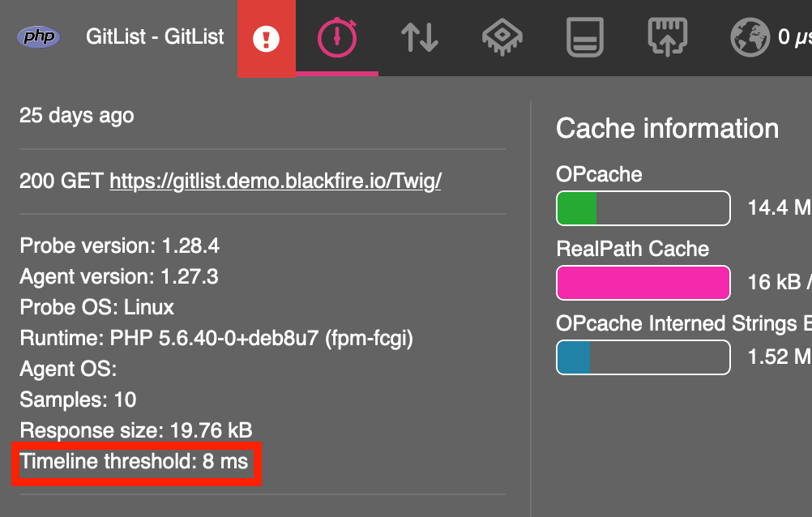Select the network upload icon
Screen dimensions: 812x517
(668, 37)
